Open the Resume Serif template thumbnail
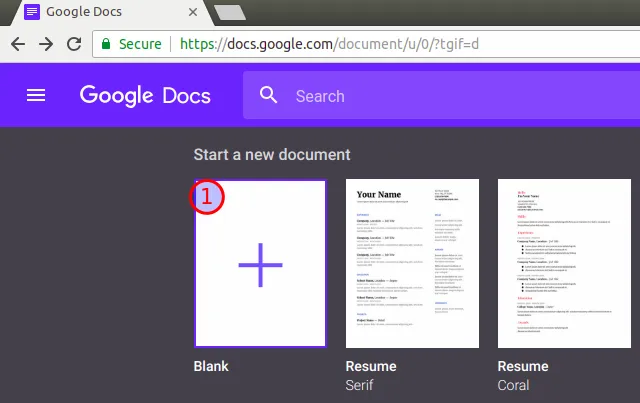Screen dimensions: 640x403 [412, 263]
